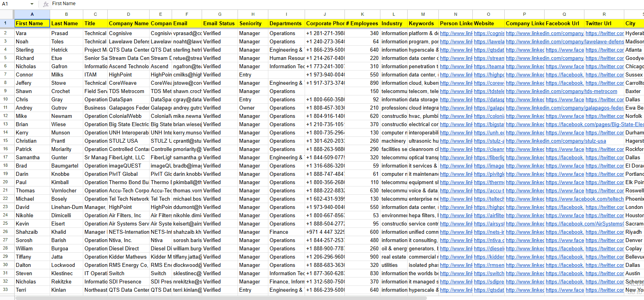Open the linkedin.com/company/tds-metrocom link
Viewport: 644px width, 300px height.
tap(561, 91)
